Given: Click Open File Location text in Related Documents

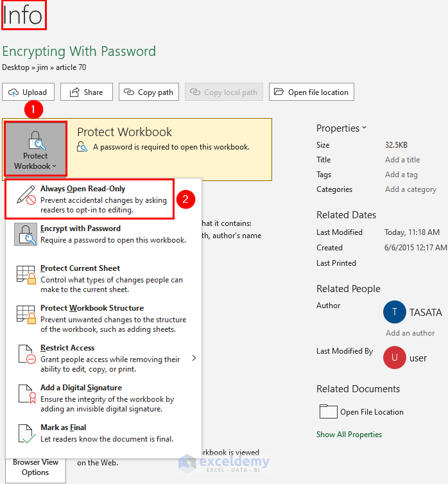Looking at the screenshot, I should tap(372, 412).
